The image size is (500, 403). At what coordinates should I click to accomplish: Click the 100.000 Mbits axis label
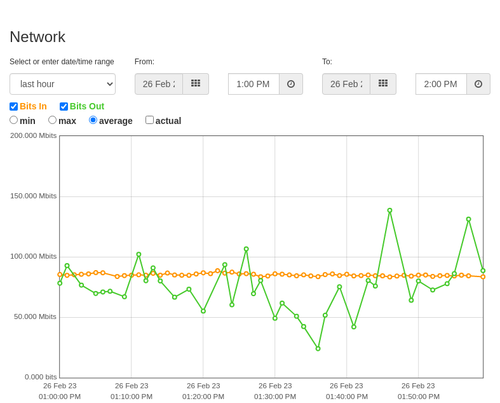click(x=33, y=256)
